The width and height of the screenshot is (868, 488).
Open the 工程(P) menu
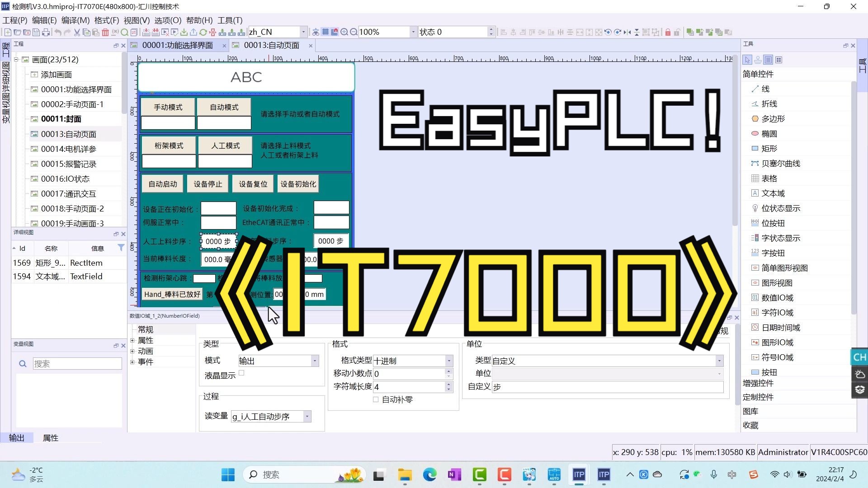(x=15, y=20)
